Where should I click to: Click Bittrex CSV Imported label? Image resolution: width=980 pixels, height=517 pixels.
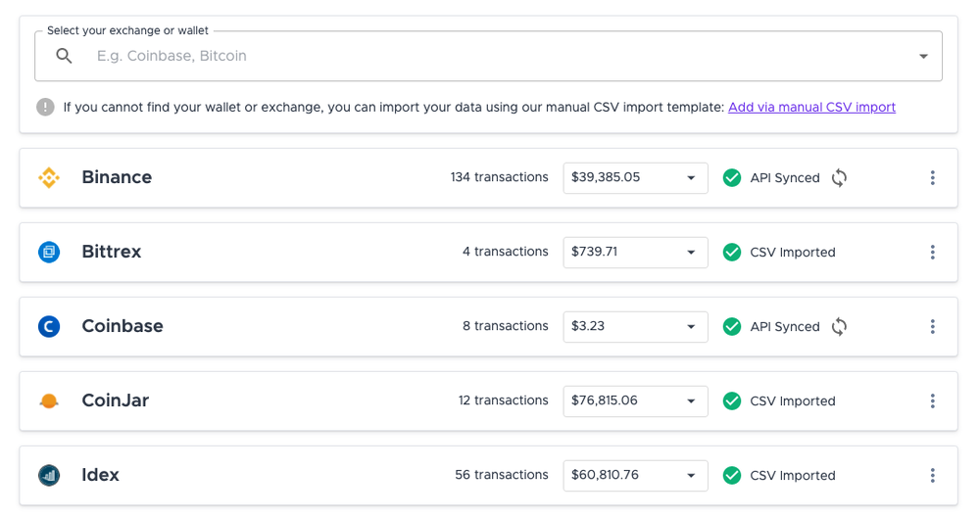click(x=793, y=253)
